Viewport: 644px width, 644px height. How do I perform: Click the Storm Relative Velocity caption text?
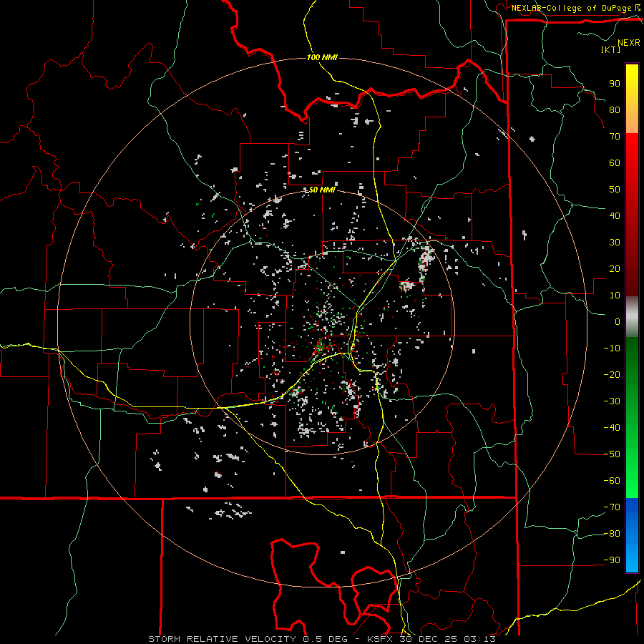322,639
